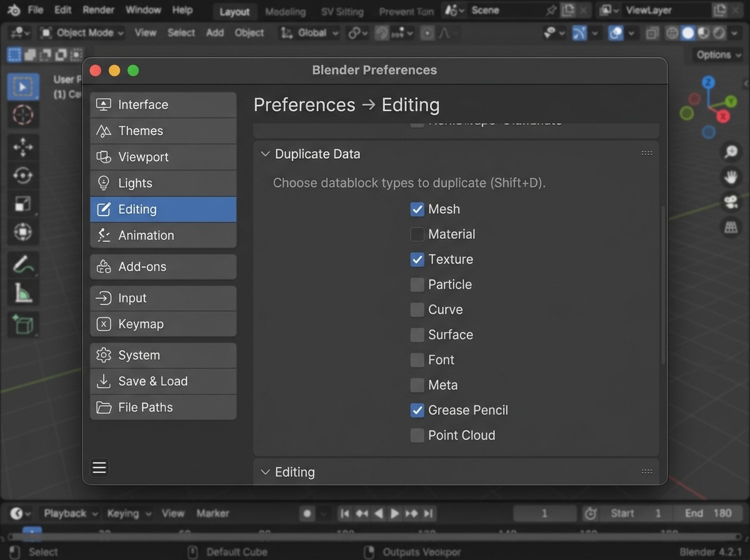750x560 pixels.
Task: Open the Window menu
Action: 143,10
